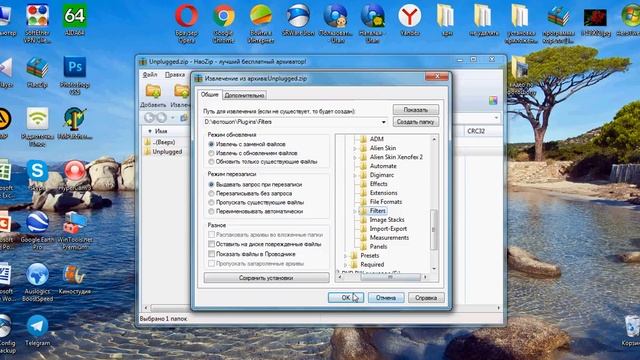Open the Киностудия desktop icon
The image size is (640, 360).
75,274
